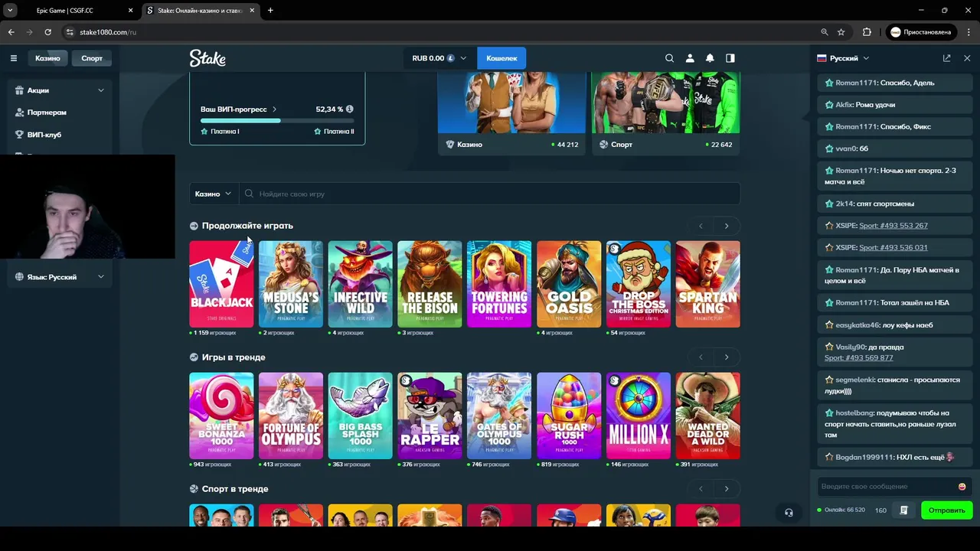Open the Million X game thumbnail
This screenshot has height=551, width=980.
click(639, 416)
